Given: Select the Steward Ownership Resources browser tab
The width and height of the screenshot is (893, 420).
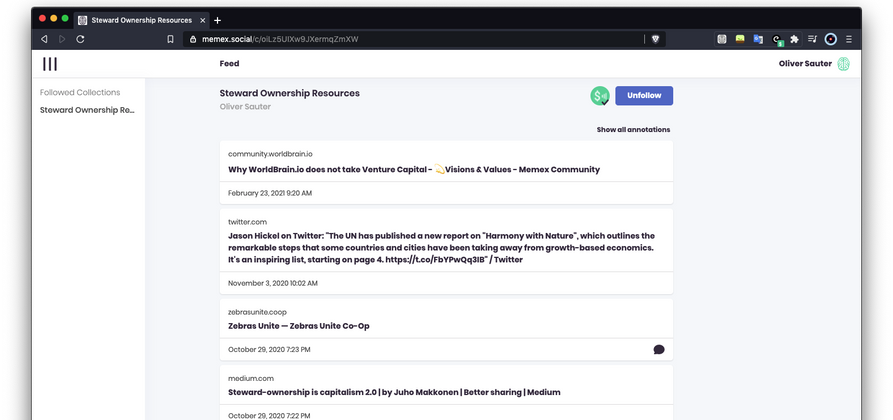Looking at the screenshot, I should pyautogui.click(x=140, y=20).
